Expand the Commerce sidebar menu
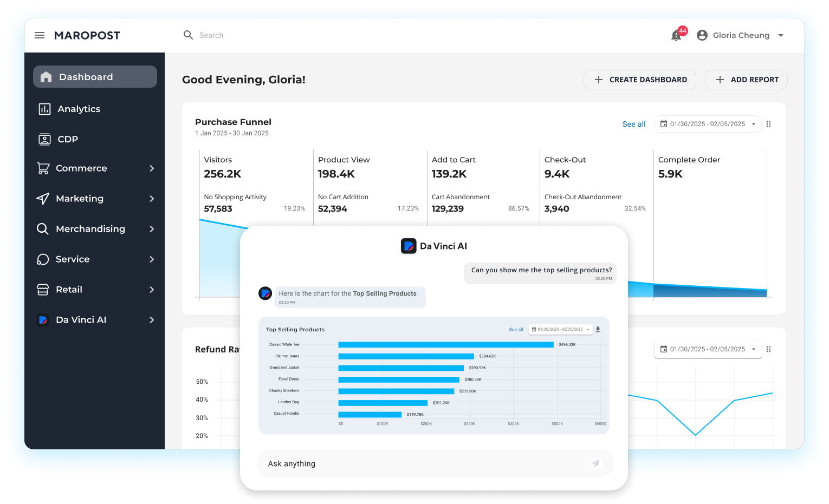 pos(152,168)
